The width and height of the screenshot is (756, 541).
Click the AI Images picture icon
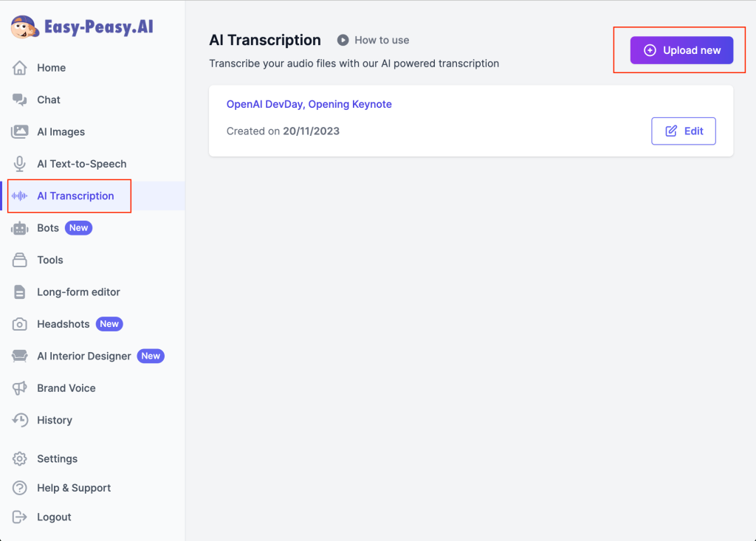point(20,132)
